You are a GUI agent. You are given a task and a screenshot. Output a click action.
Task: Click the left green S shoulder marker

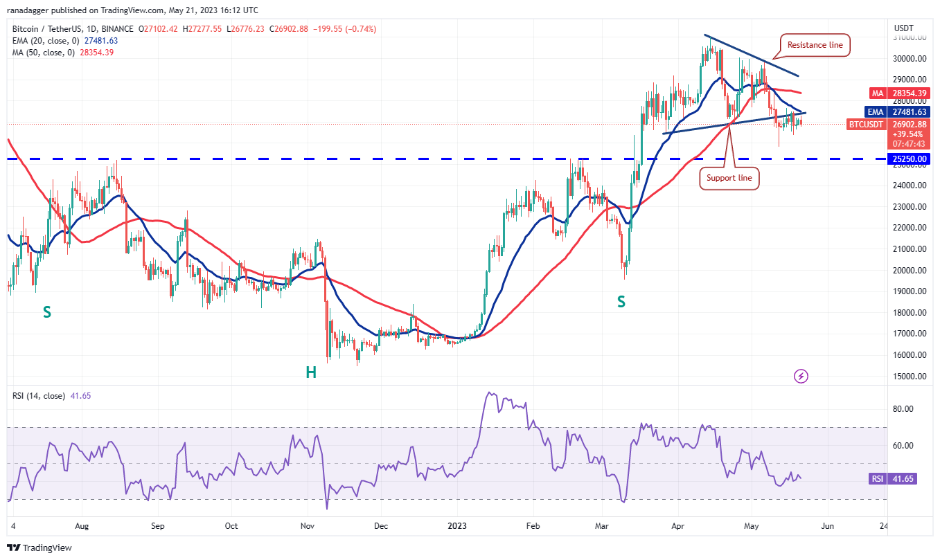(46, 312)
